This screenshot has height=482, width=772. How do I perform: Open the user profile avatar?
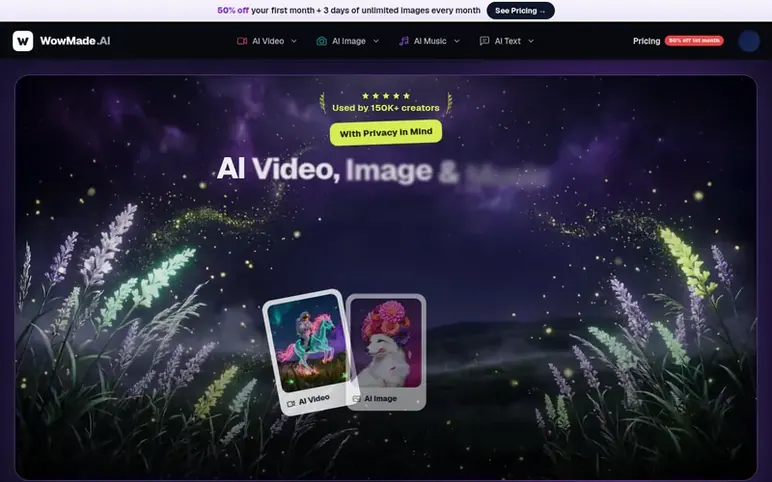tap(749, 41)
